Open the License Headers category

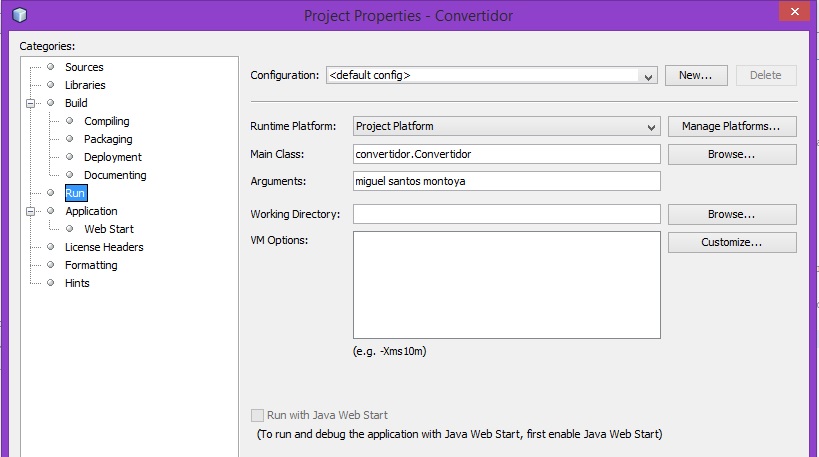[104, 247]
